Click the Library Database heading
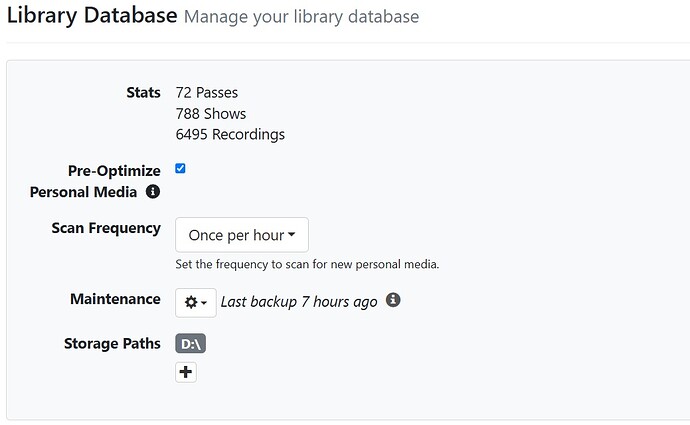690x425 pixels. [x=93, y=16]
